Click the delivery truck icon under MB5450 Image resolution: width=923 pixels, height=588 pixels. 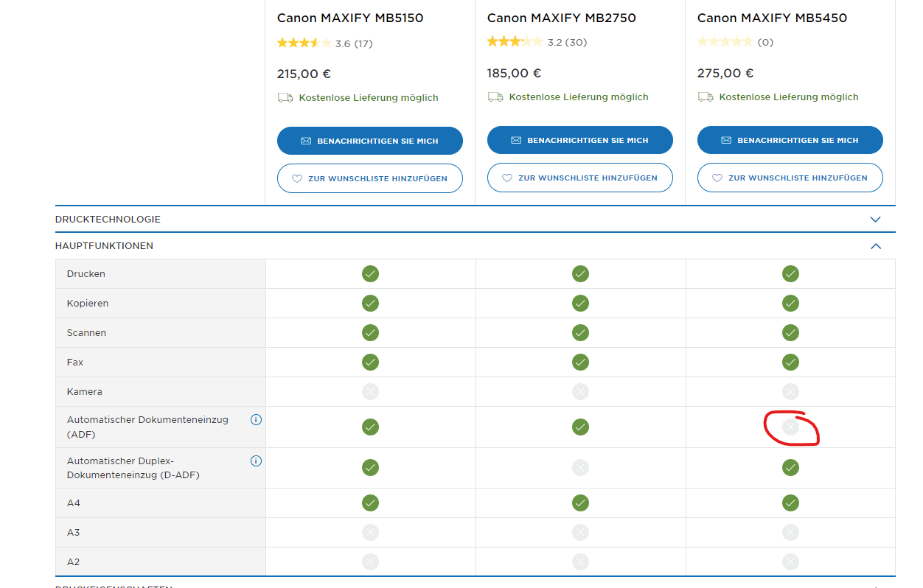coord(706,97)
